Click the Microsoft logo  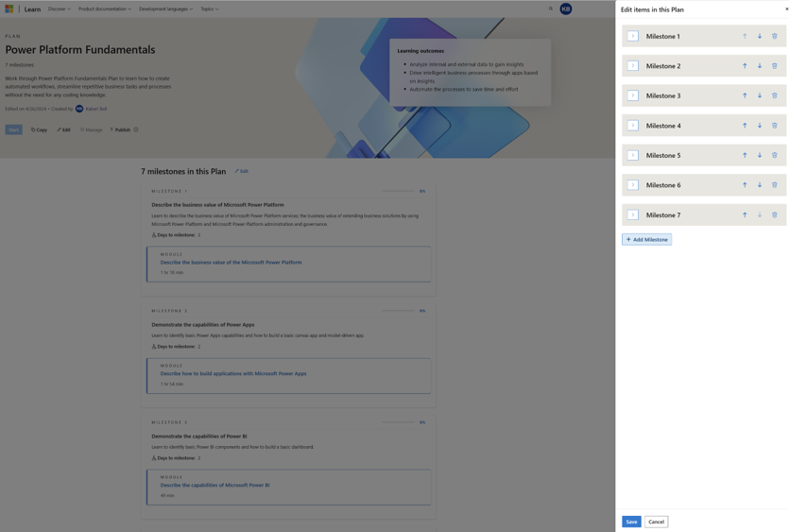click(x=9, y=9)
